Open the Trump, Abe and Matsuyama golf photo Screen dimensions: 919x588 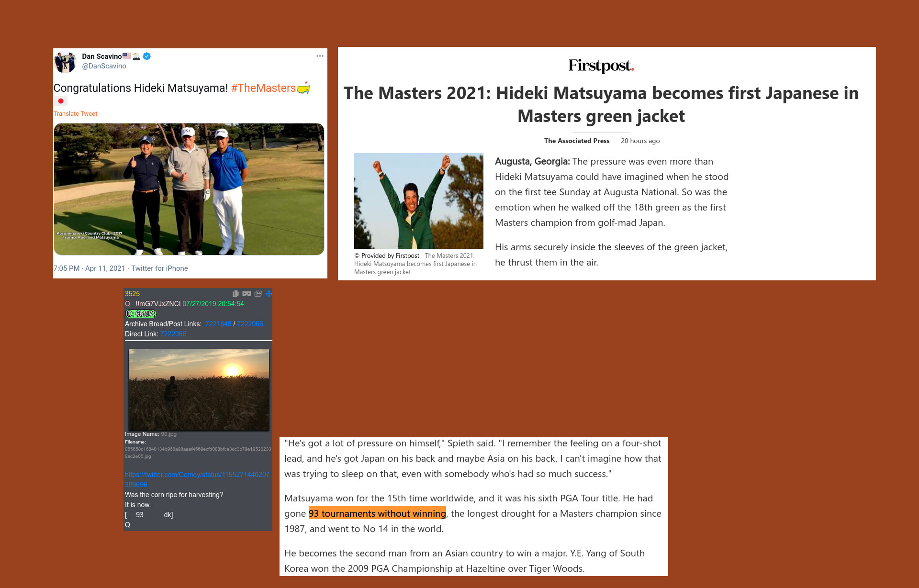[189, 189]
